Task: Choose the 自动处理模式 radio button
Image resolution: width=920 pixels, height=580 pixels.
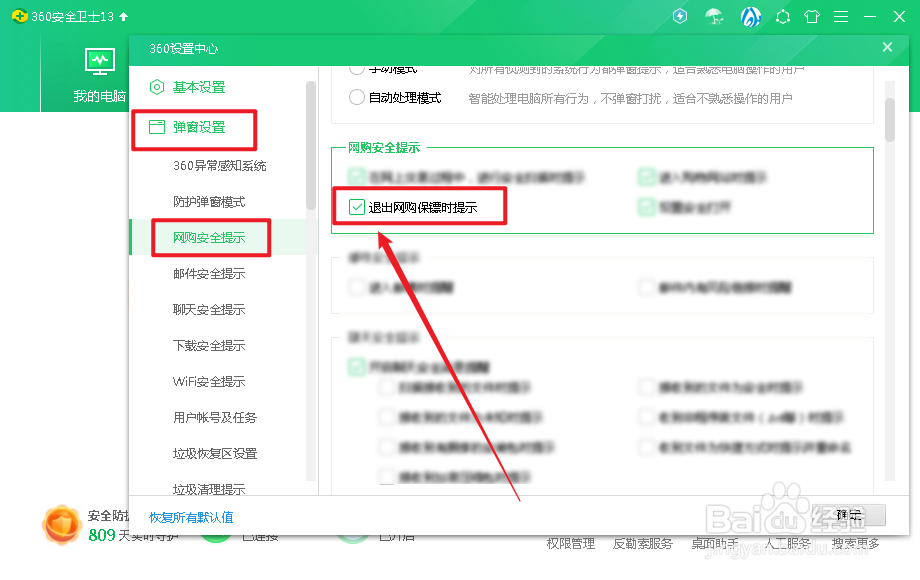Action: [x=357, y=97]
